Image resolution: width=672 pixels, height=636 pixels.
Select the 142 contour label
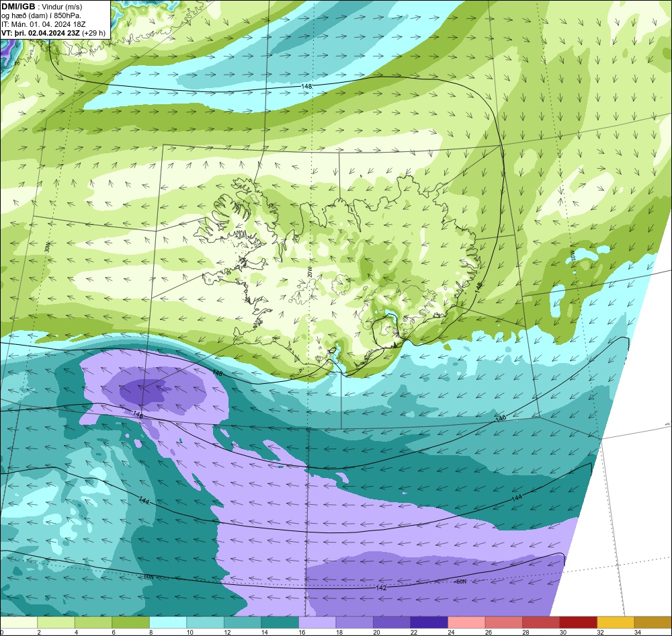pyautogui.click(x=380, y=588)
